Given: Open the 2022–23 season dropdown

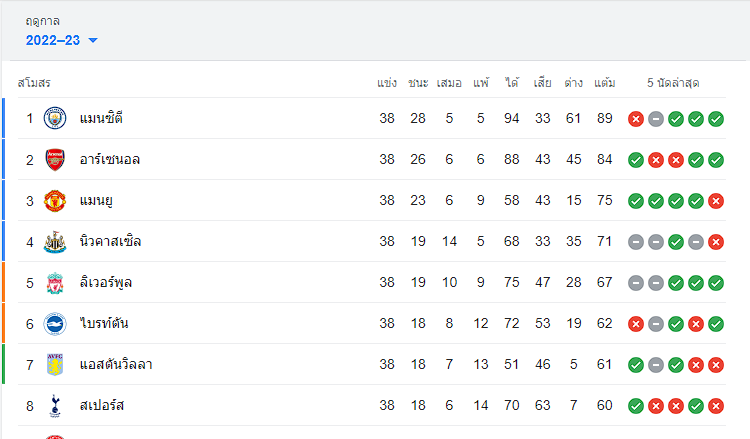Looking at the screenshot, I should [x=61, y=40].
